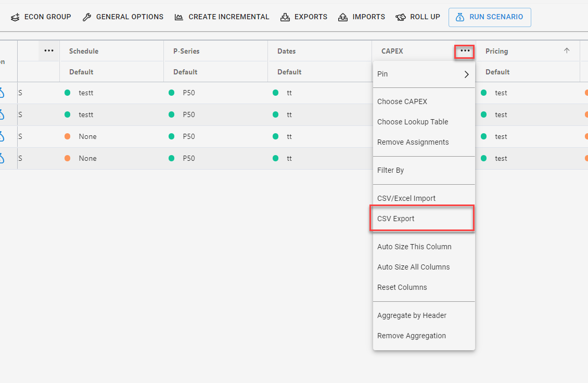Click the Exports download icon
The height and width of the screenshot is (383, 588).
pos(285,17)
